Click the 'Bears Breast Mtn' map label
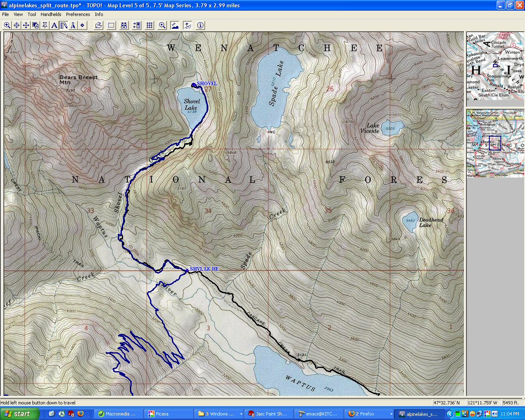525x420 pixels. (78, 80)
